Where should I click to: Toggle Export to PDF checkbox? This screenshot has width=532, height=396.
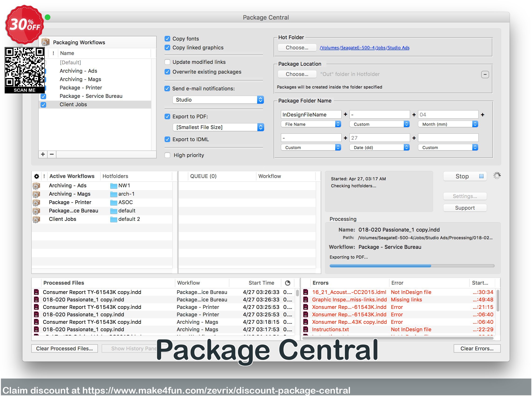tap(167, 116)
